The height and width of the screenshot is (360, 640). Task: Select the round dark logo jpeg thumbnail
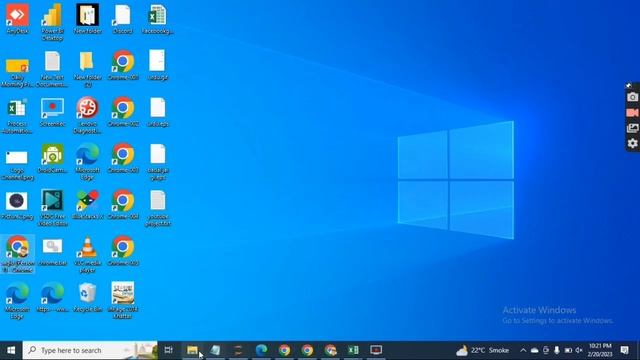[x=17, y=205]
